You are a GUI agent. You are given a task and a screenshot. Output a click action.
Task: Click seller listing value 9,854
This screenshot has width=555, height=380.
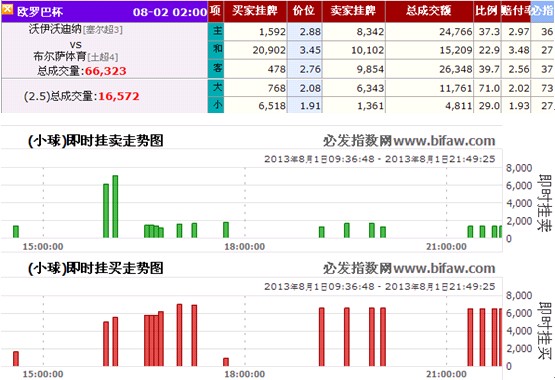(x=370, y=69)
